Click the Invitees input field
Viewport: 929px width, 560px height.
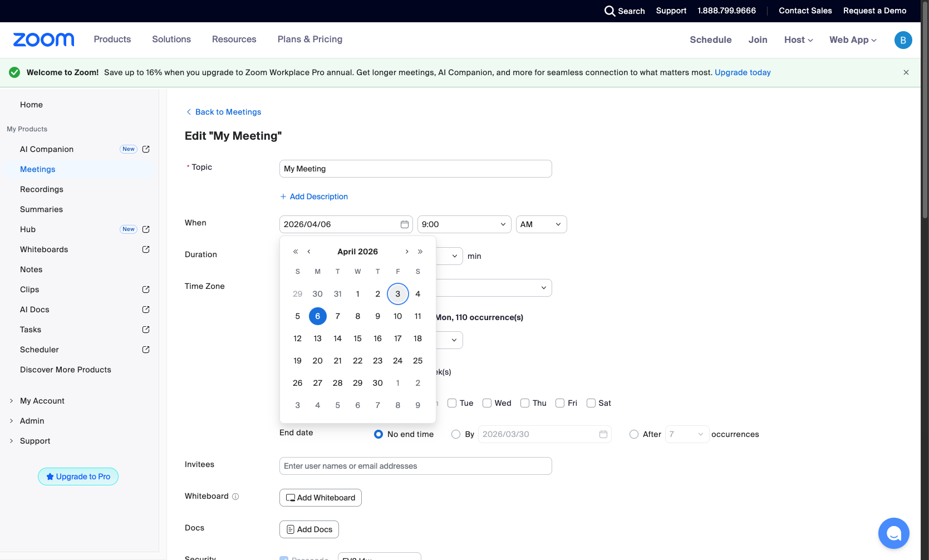(x=416, y=466)
